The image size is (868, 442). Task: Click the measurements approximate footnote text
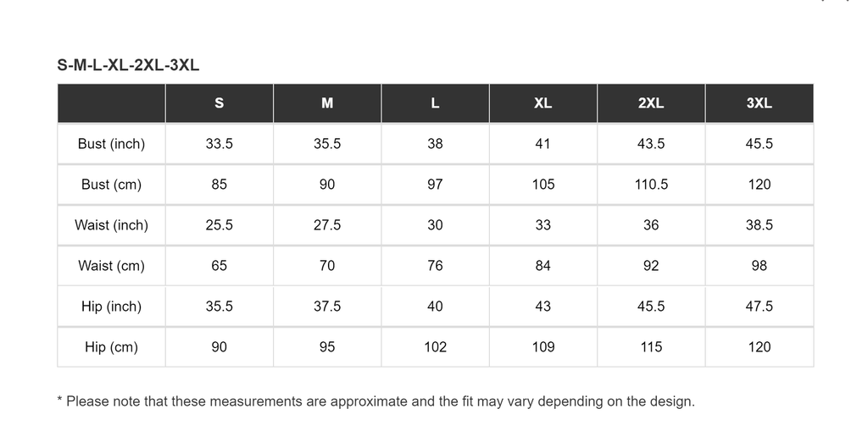pos(376,401)
